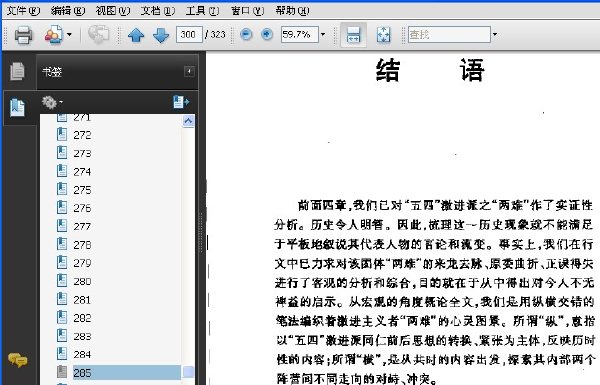
Task: Select bookmark 282
Action: point(82,318)
